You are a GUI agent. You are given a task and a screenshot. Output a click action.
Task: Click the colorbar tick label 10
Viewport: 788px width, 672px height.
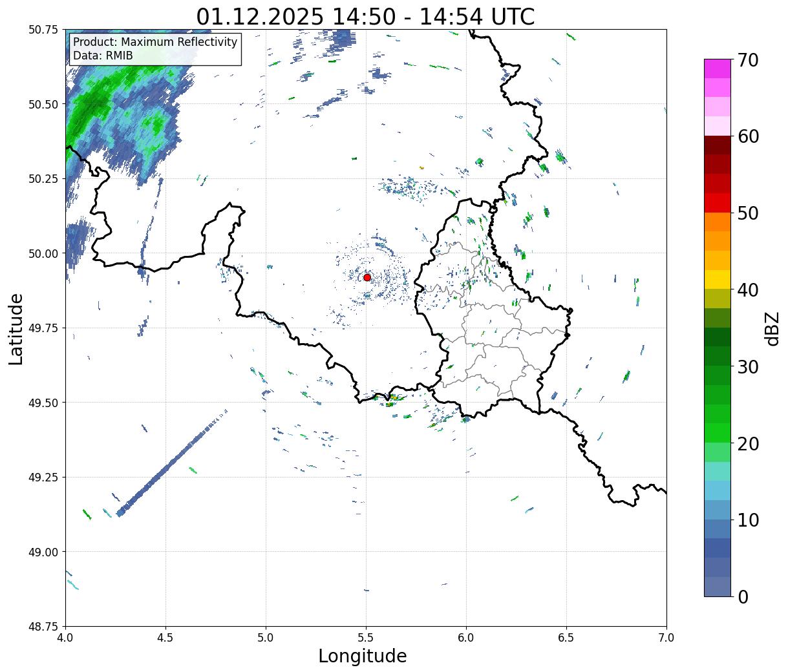pos(747,520)
